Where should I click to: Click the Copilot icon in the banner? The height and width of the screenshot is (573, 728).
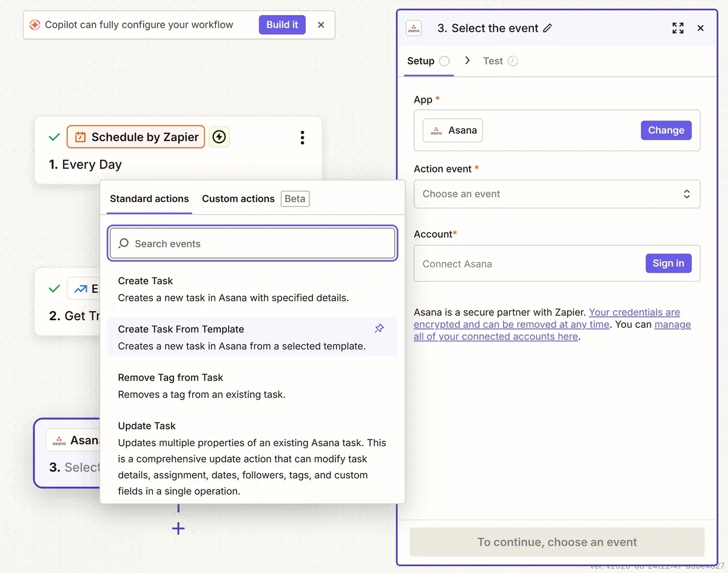pyautogui.click(x=35, y=25)
